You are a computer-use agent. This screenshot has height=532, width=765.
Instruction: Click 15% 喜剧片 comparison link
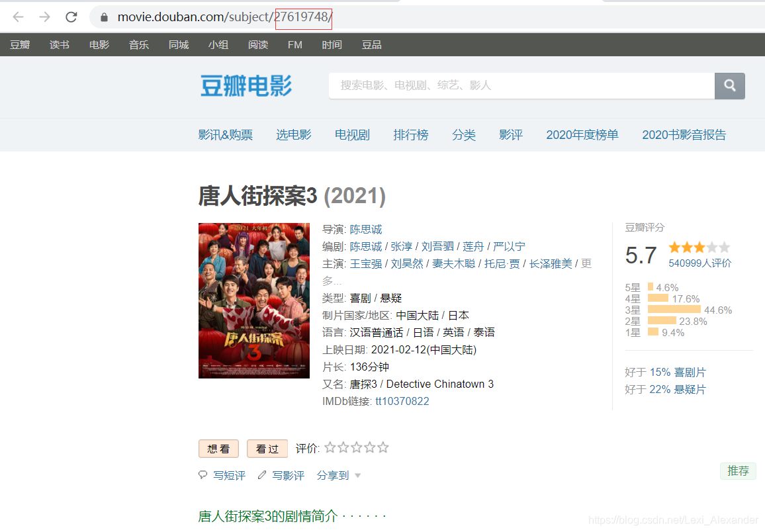[x=678, y=372]
